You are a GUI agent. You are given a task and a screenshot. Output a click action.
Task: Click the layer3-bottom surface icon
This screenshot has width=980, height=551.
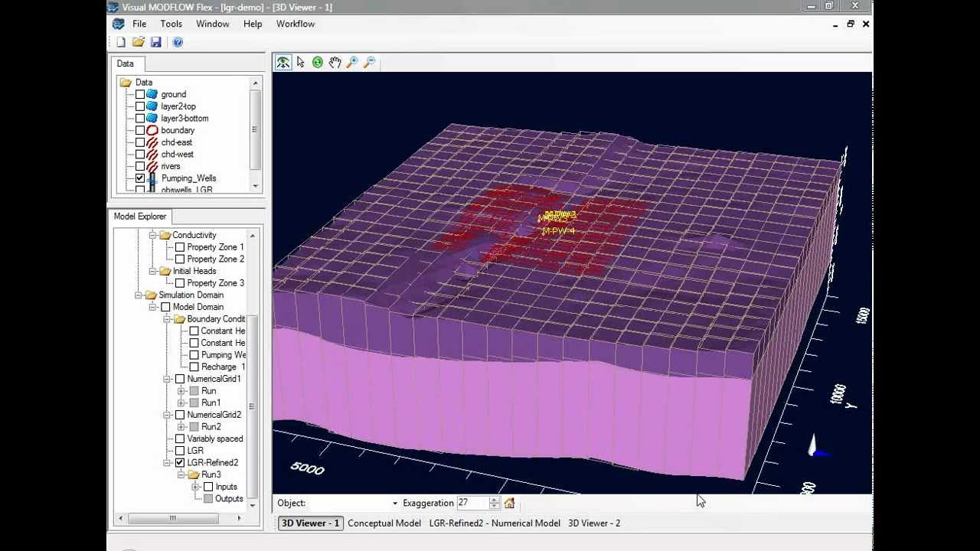[152, 119]
